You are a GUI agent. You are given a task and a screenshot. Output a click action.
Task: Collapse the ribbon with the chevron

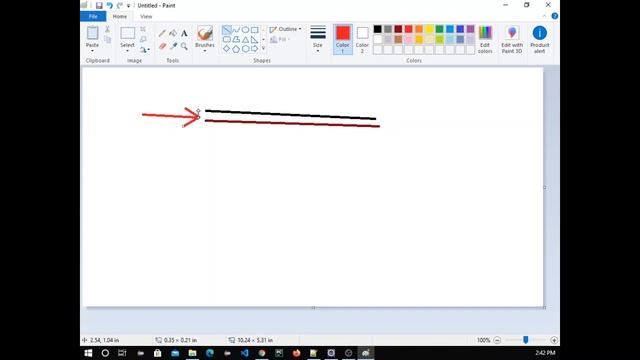[544, 16]
